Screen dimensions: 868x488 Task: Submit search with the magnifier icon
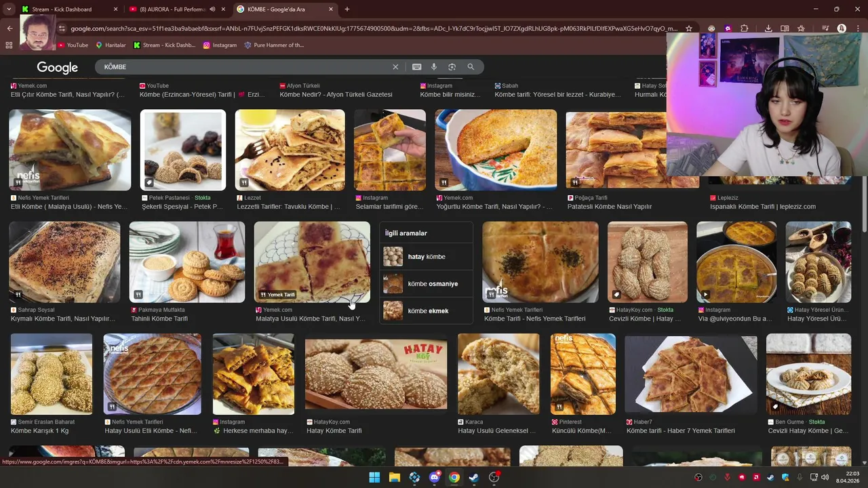coord(471,67)
